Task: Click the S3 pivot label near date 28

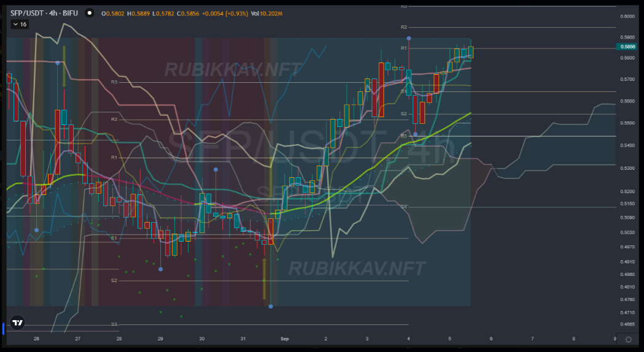Action: click(x=114, y=324)
